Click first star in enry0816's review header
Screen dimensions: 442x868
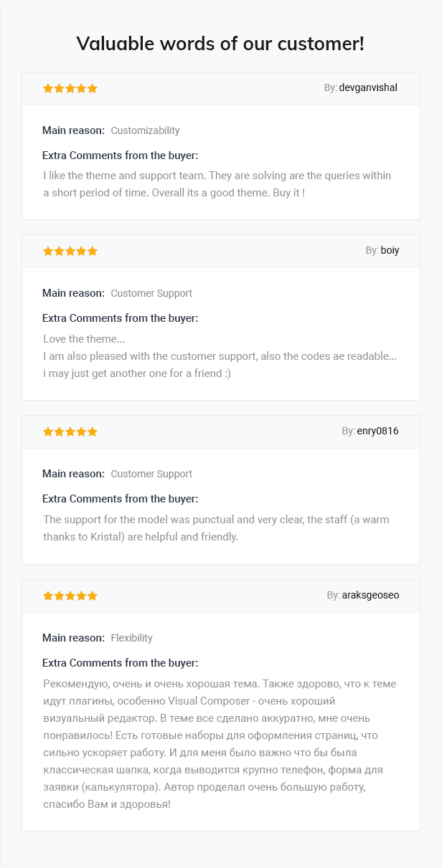coord(48,431)
